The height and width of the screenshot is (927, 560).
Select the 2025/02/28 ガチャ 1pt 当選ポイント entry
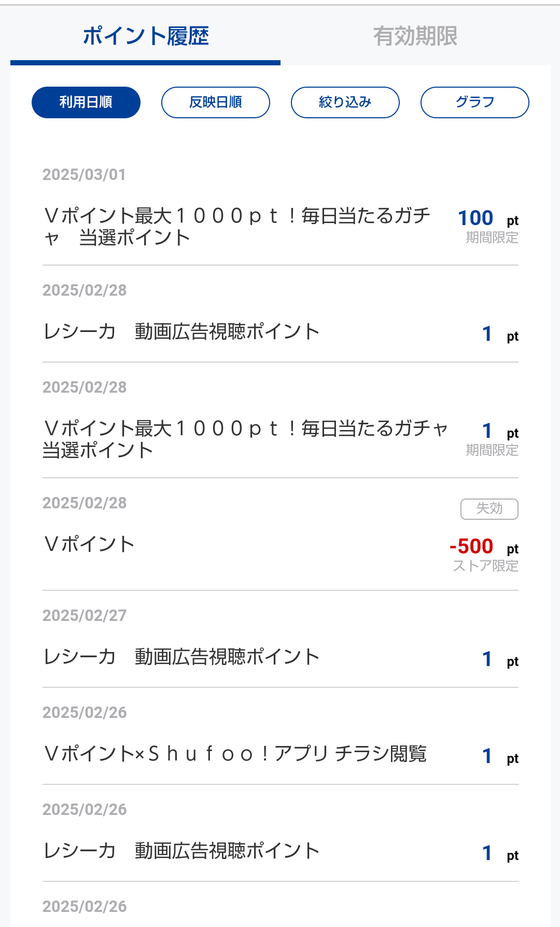pyautogui.click(x=244, y=439)
